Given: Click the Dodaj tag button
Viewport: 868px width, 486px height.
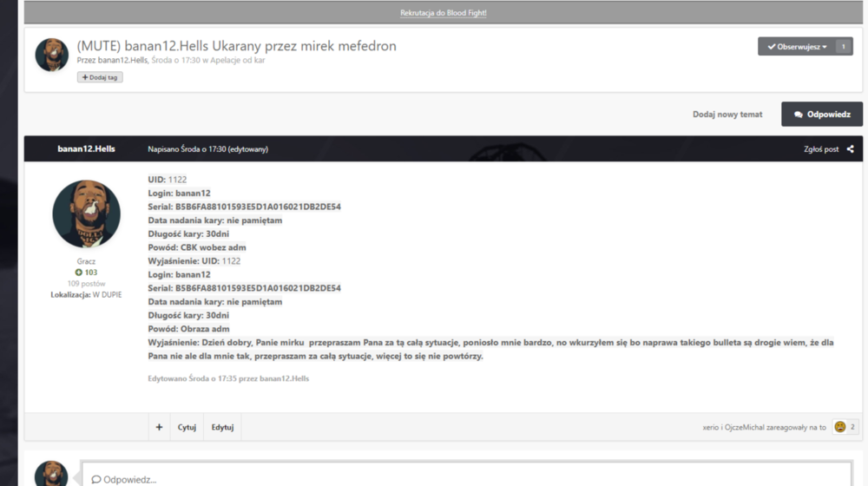Looking at the screenshot, I should 100,77.
